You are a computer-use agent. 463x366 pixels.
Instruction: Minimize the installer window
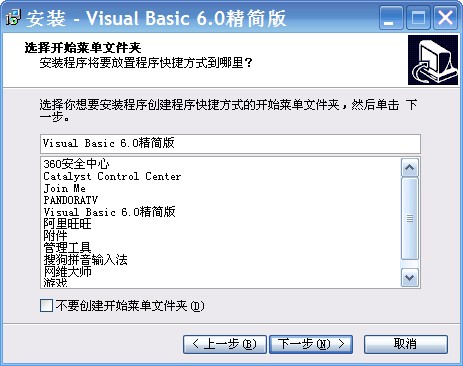point(391,18)
